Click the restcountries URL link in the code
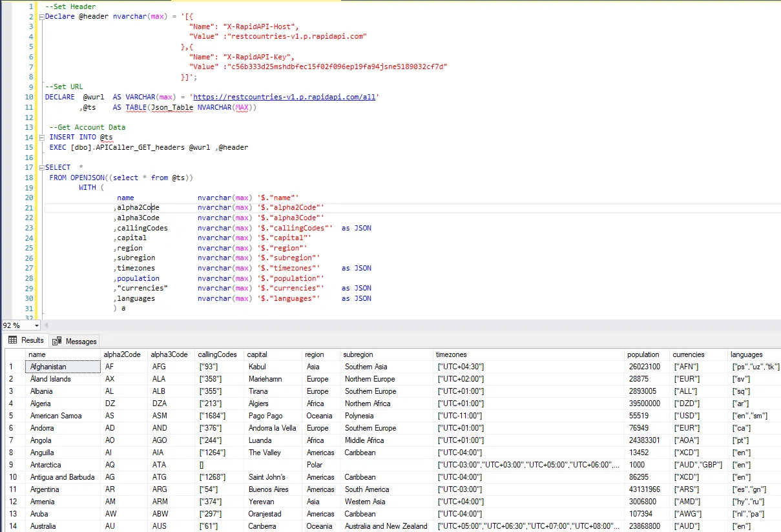The width and height of the screenshot is (781, 532). pyautogui.click(x=286, y=97)
